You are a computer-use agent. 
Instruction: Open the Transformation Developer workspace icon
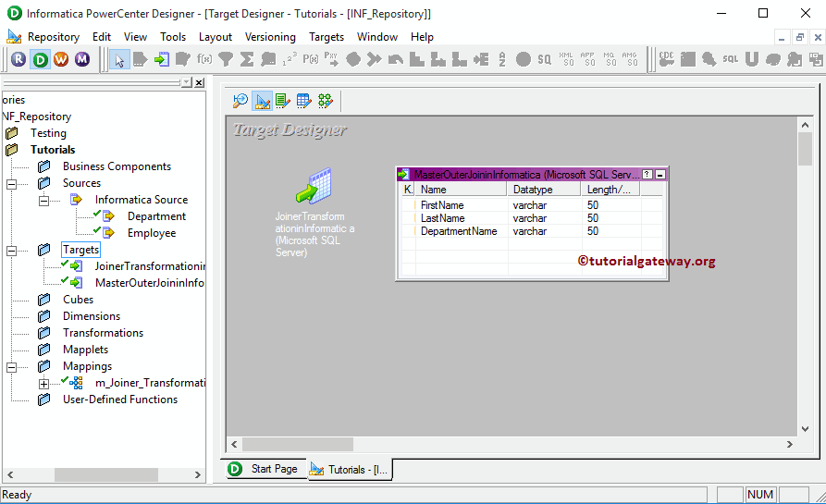click(x=283, y=101)
